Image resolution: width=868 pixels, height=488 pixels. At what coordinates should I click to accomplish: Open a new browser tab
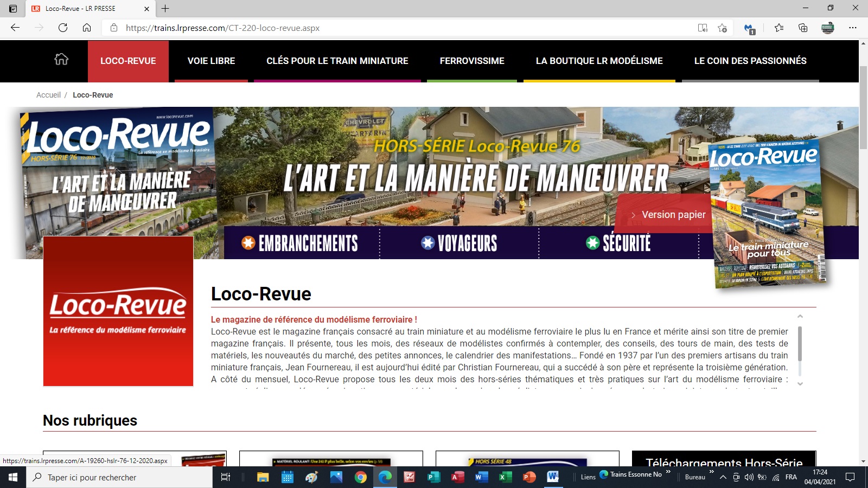[165, 8]
